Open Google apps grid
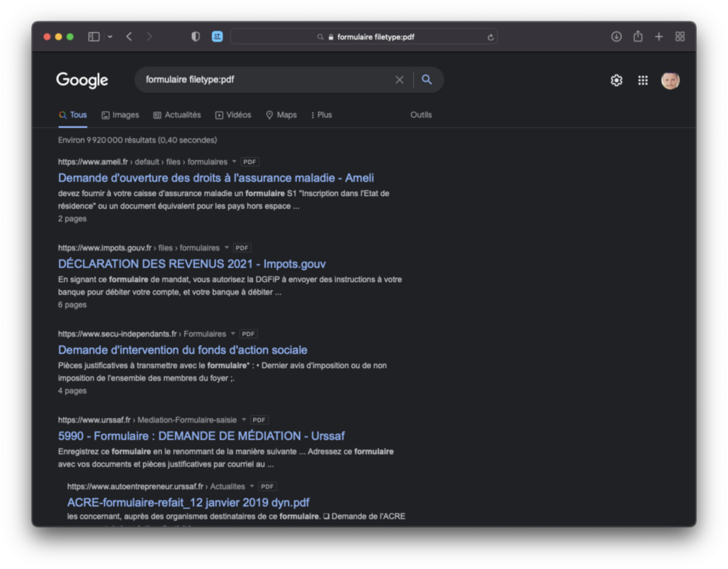Image resolution: width=728 pixels, height=569 pixels. [643, 80]
